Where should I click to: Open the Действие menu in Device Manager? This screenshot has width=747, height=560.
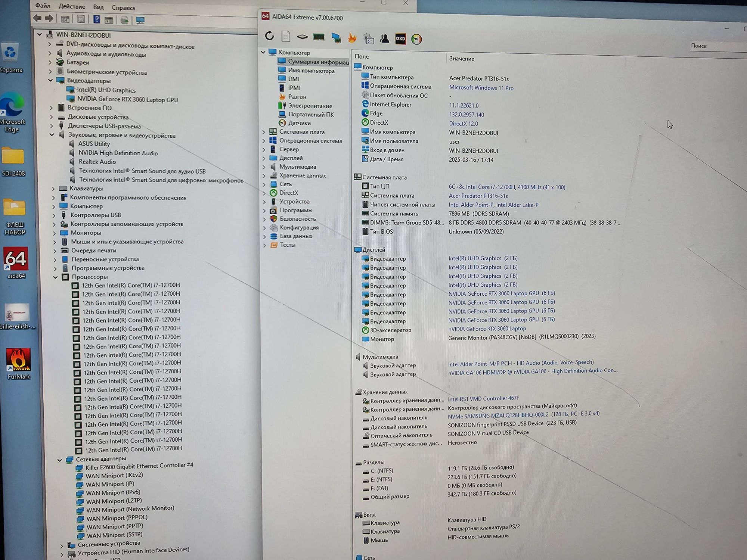(72, 6)
